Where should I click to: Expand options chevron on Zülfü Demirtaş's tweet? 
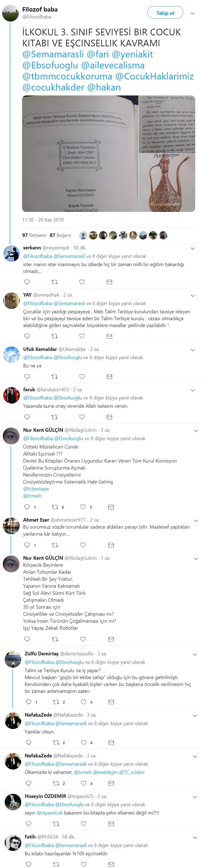pyautogui.click(x=195, y=654)
